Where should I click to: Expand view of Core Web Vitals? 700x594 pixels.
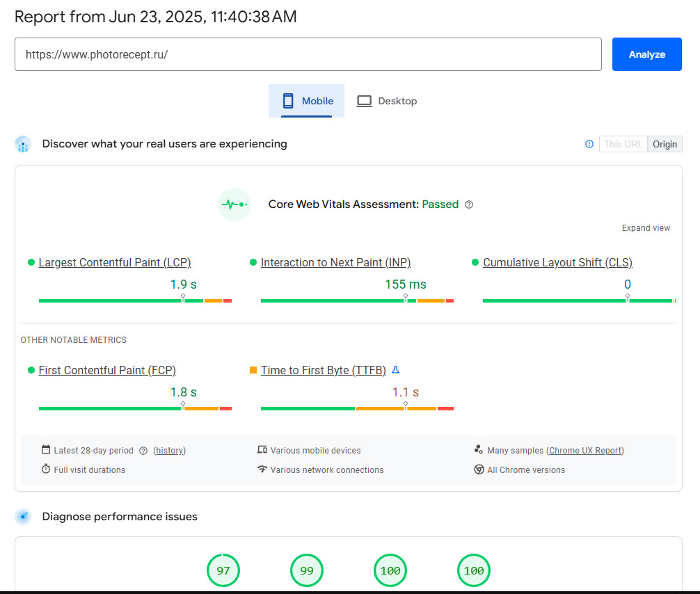[x=646, y=228]
